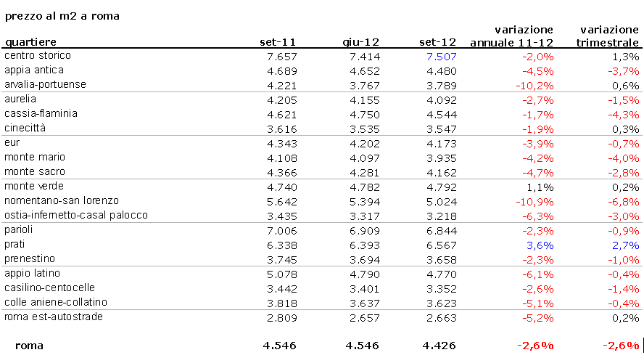Click the -10,2% annual variation cell
This screenshot has height=363, width=644.
click(536, 85)
